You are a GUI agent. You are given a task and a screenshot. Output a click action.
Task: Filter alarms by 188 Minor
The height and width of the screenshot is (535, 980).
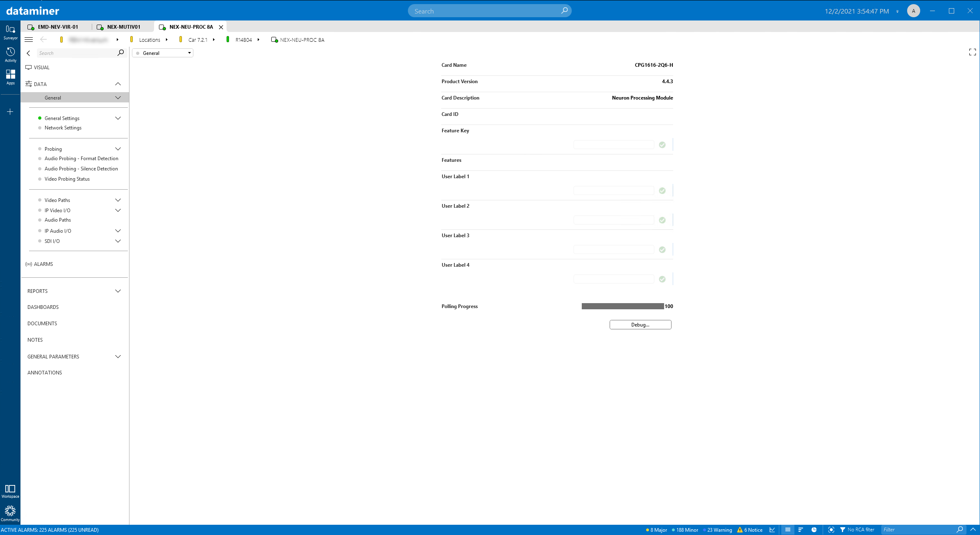pyautogui.click(x=685, y=530)
